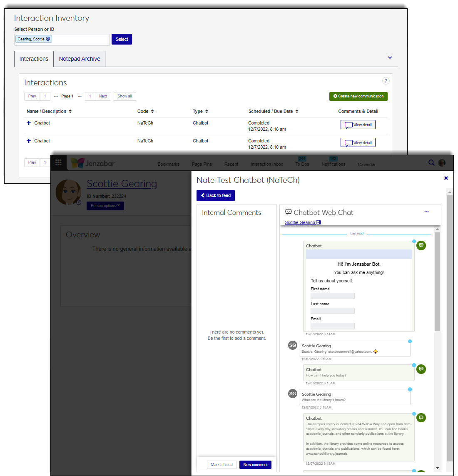This screenshot has width=458, height=476.
Task: Click the Chatbot Web Chat speech icon
Action: (x=289, y=212)
